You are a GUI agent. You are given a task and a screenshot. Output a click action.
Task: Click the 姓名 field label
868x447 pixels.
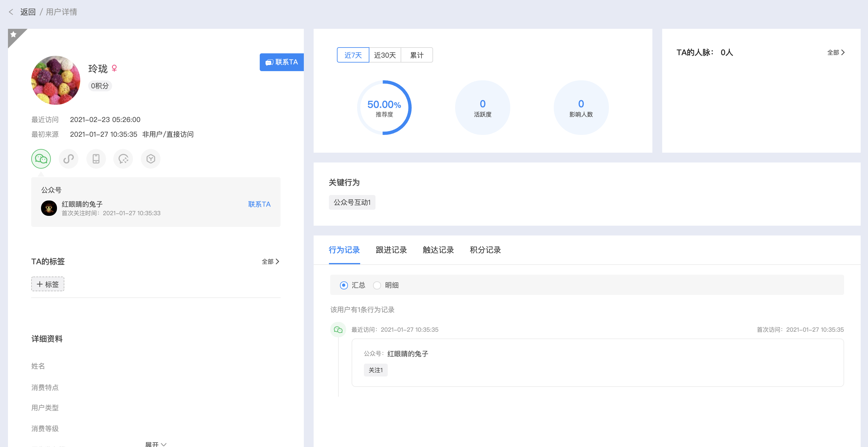pos(38,366)
